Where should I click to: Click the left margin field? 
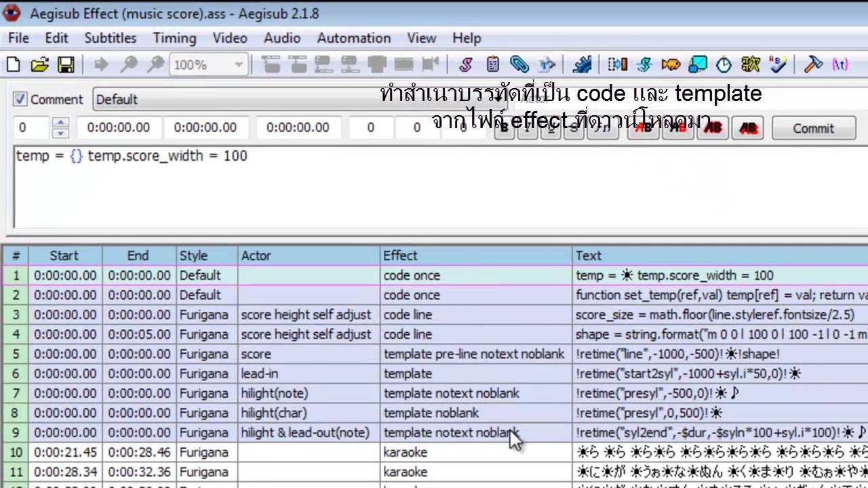coord(370,127)
